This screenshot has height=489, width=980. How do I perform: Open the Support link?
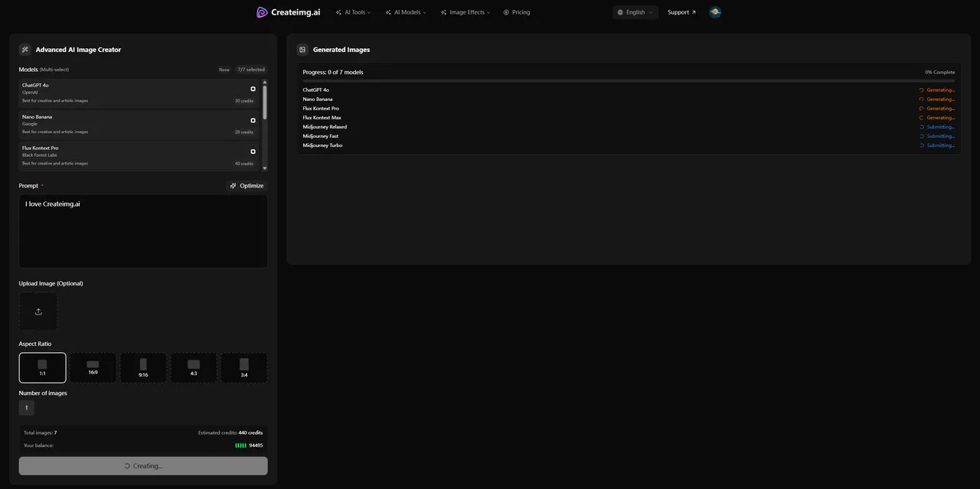(681, 12)
